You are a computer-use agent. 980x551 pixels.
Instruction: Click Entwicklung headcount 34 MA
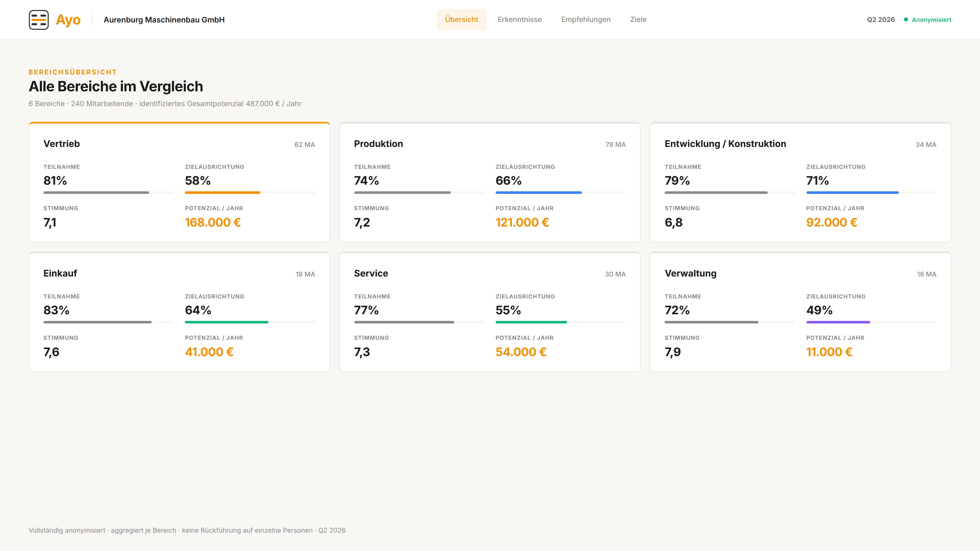click(x=926, y=144)
